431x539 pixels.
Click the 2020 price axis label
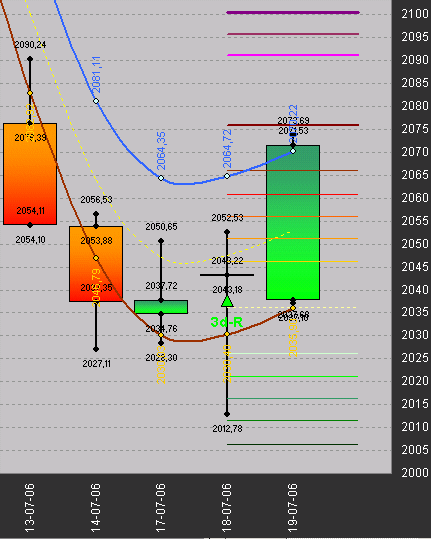coord(415,381)
